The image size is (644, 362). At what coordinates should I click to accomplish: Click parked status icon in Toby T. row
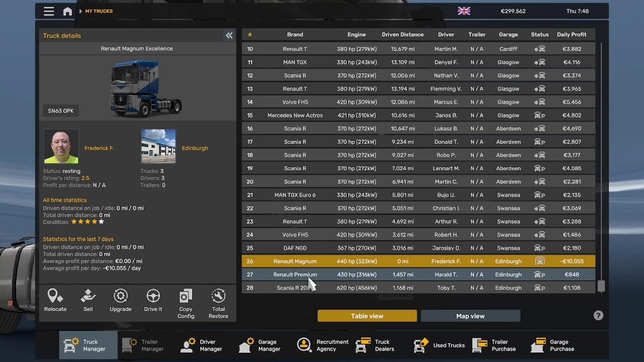pyautogui.click(x=539, y=288)
